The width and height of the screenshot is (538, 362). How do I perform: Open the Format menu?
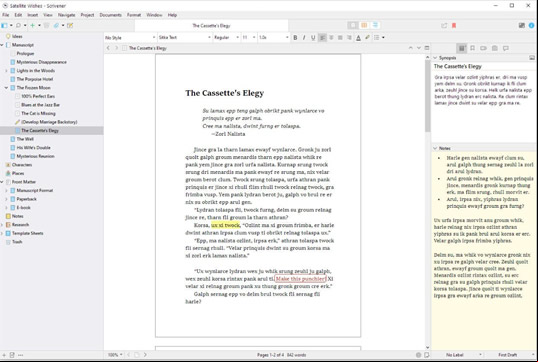tap(134, 15)
